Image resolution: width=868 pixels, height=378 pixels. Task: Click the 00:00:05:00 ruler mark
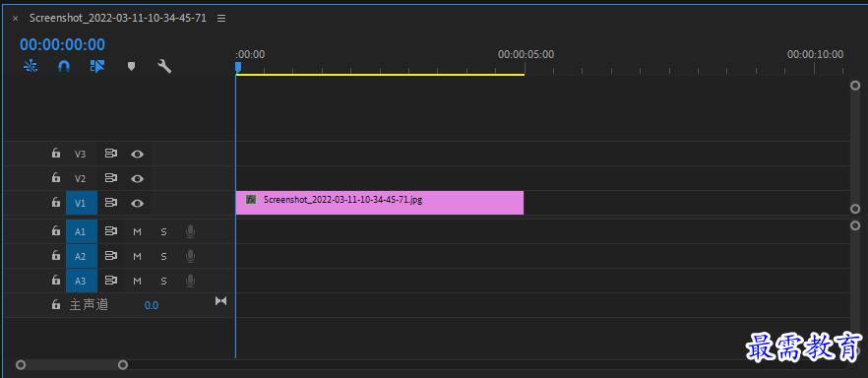[x=526, y=54]
